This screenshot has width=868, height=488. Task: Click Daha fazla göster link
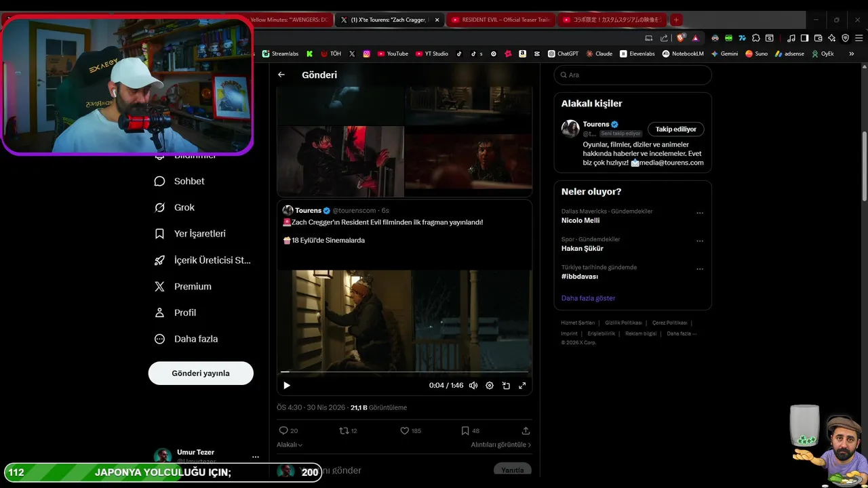[588, 298]
